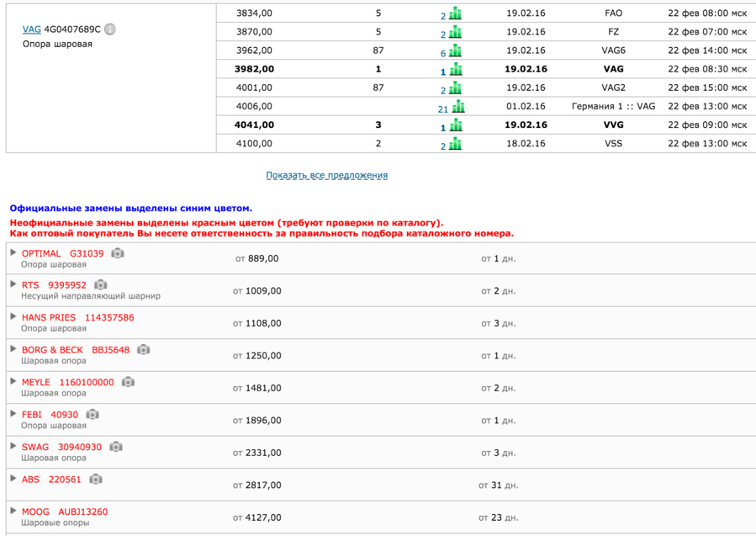This screenshot has width=756, height=536.
Task: Open the statistics chart icon in VAG2 row
Action: [455, 88]
